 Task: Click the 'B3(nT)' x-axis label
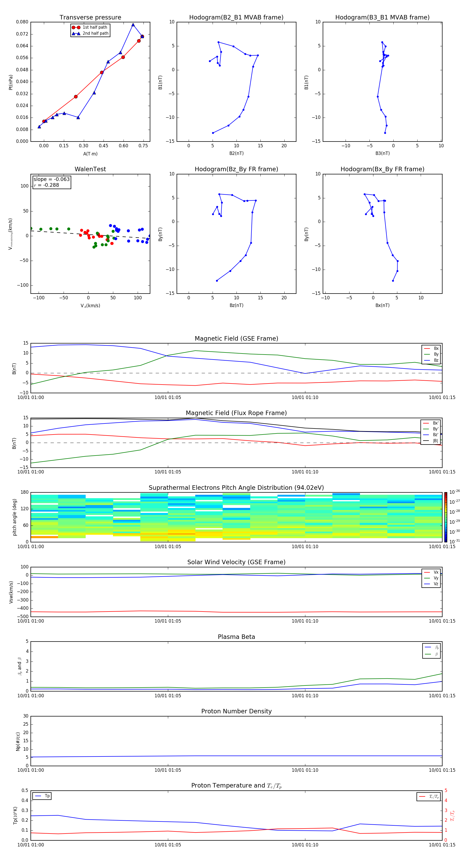click(x=382, y=154)
